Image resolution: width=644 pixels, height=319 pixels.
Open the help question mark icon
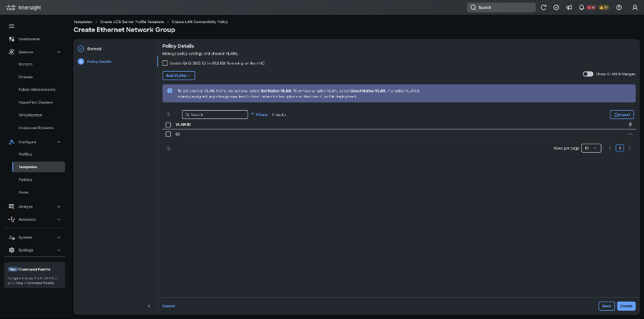(619, 8)
